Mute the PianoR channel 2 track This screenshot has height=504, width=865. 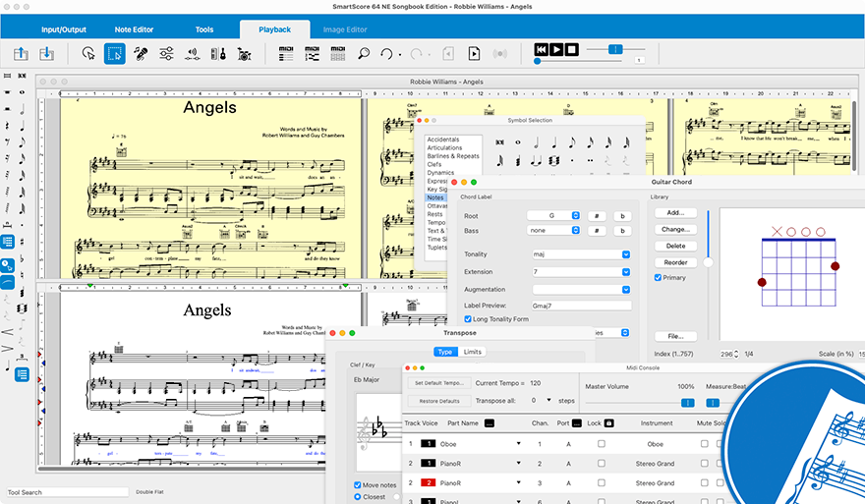[705, 463]
